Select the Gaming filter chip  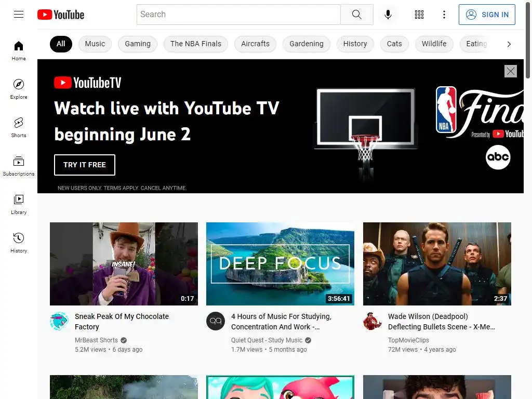(138, 44)
